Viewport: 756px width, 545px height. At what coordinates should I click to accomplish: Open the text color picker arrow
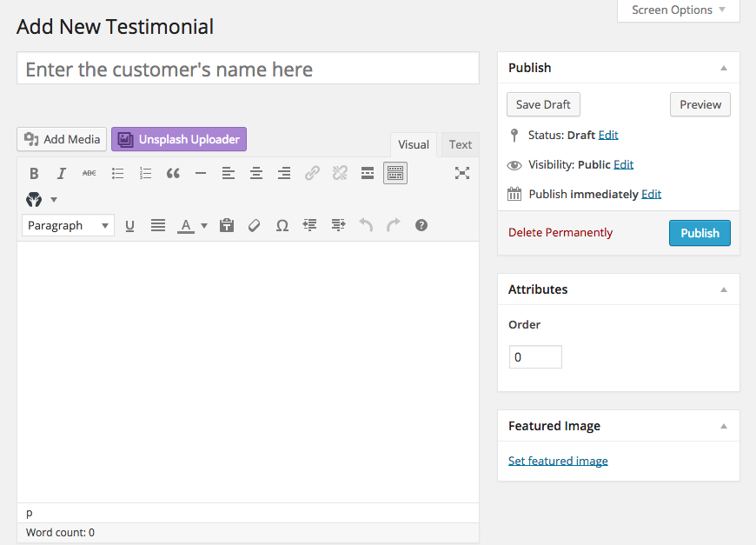point(204,225)
